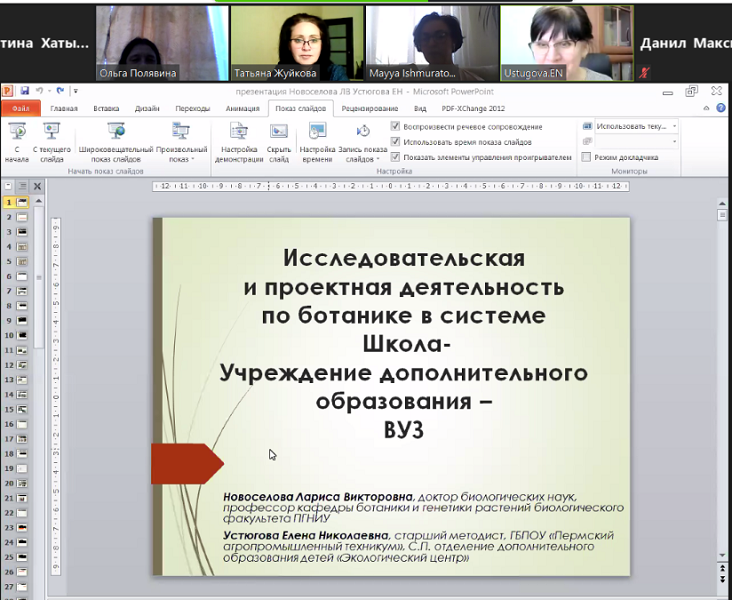This screenshot has width=732, height=600.
Task: Click Настройка демонстрации icon
Action: pyautogui.click(x=239, y=139)
